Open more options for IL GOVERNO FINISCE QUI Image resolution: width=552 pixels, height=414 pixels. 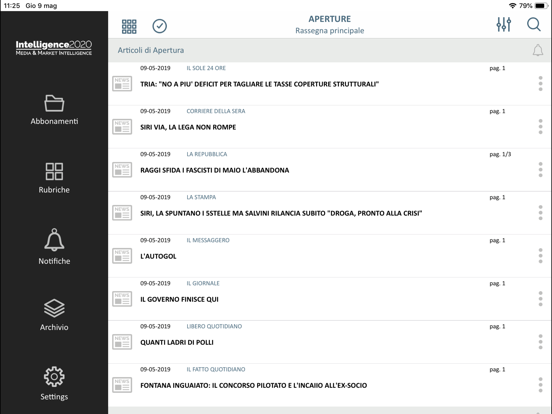540,299
